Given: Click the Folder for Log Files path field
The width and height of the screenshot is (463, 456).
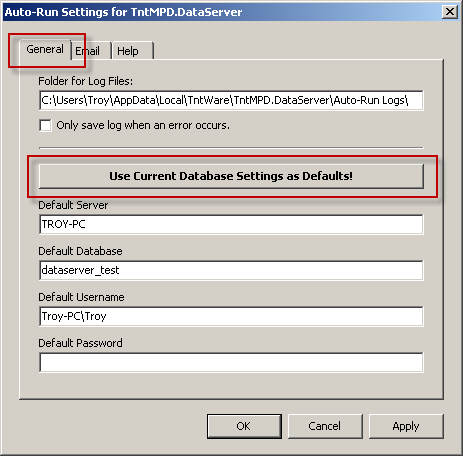Looking at the screenshot, I should [231, 100].
